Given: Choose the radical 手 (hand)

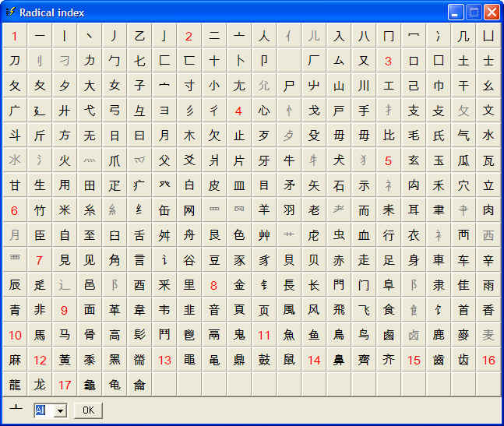Looking at the screenshot, I should 364,111.
